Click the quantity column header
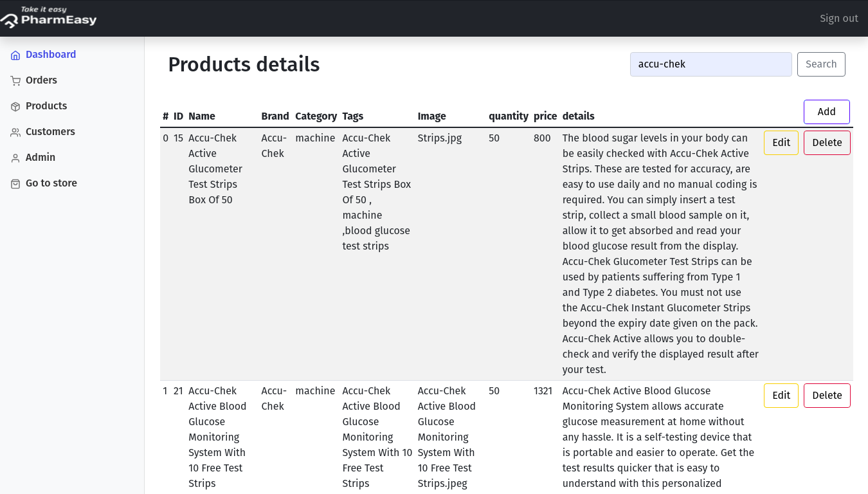Viewport: 868px width, 494px height. pos(508,116)
